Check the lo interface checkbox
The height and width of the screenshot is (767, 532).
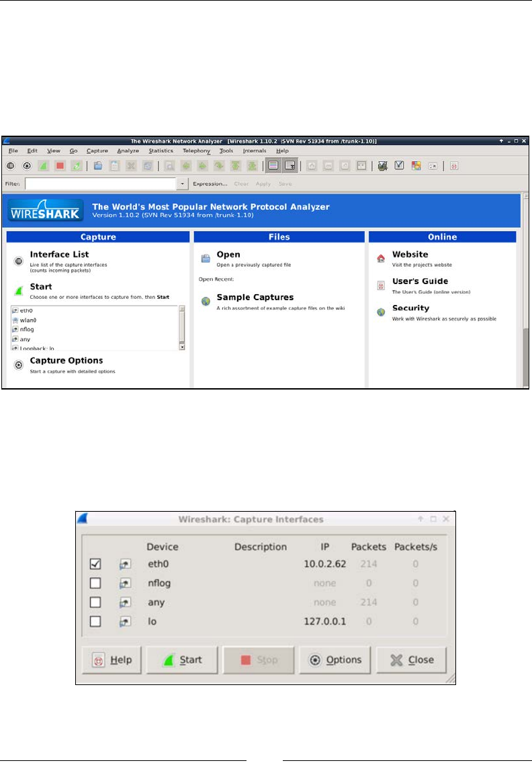tap(95, 621)
